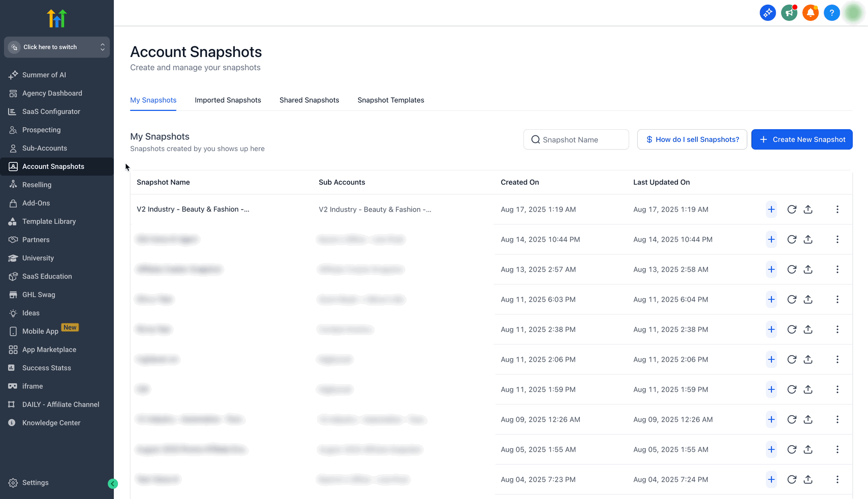The width and height of the screenshot is (868, 499).
Task: Refresh the V2 Industry Beauty & Fashion snapshot
Action: tap(791, 210)
